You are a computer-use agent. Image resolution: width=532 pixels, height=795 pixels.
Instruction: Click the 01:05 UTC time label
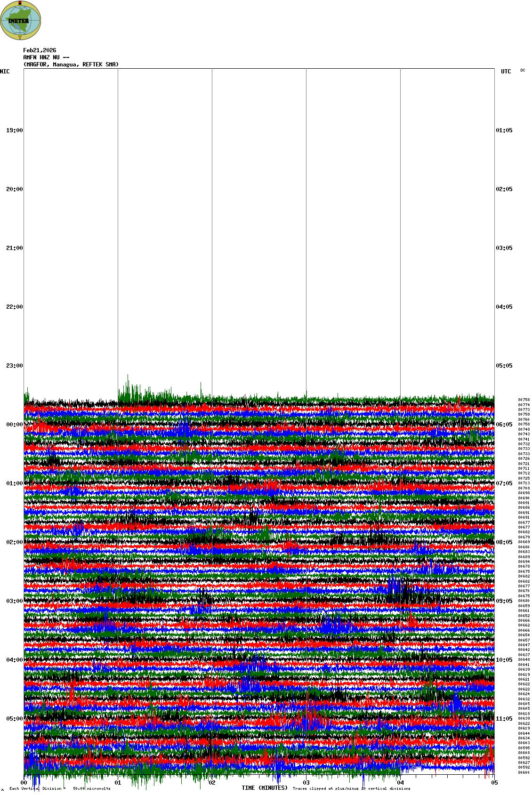pyautogui.click(x=504, y=130)
